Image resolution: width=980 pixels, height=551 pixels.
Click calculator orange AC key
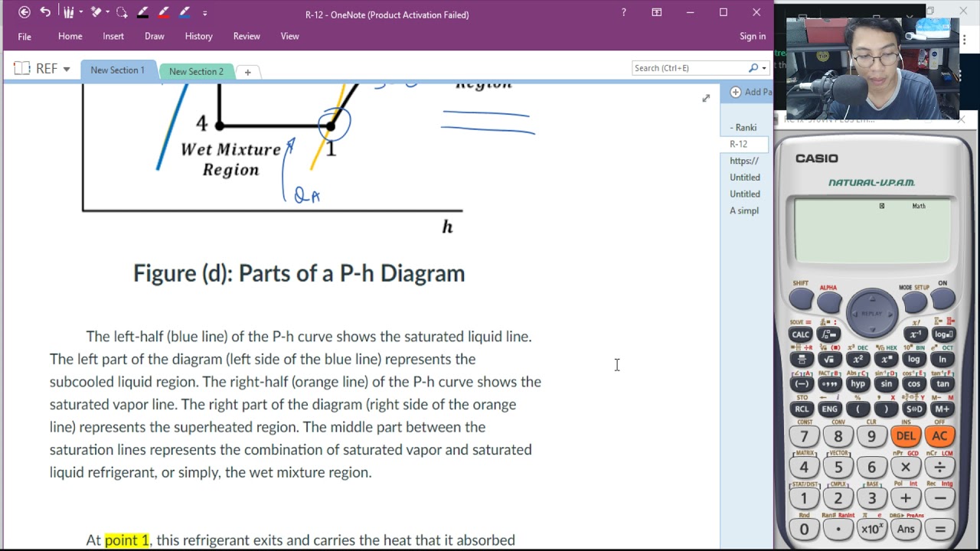point(939,436)
